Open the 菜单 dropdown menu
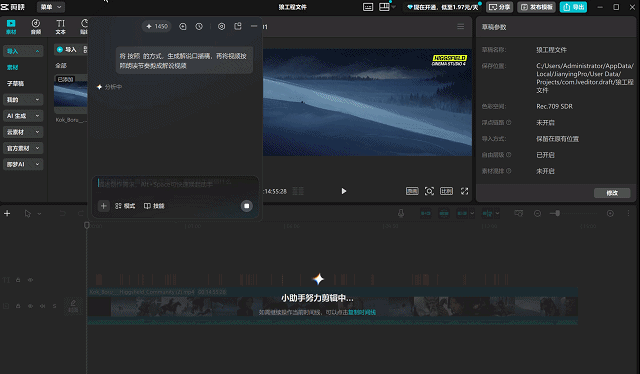640x374 pixels. [51, 7]
